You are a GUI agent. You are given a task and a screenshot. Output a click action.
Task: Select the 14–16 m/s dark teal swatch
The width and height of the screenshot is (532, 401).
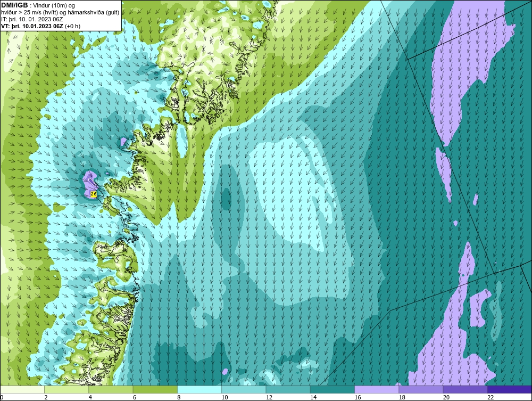click(x=332, y=389)
